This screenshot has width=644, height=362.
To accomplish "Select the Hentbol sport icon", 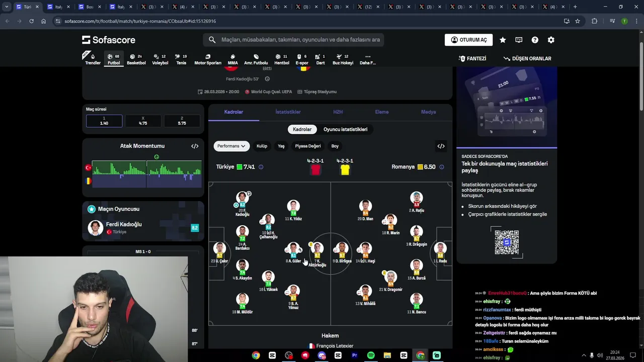I will click(282, 59).
